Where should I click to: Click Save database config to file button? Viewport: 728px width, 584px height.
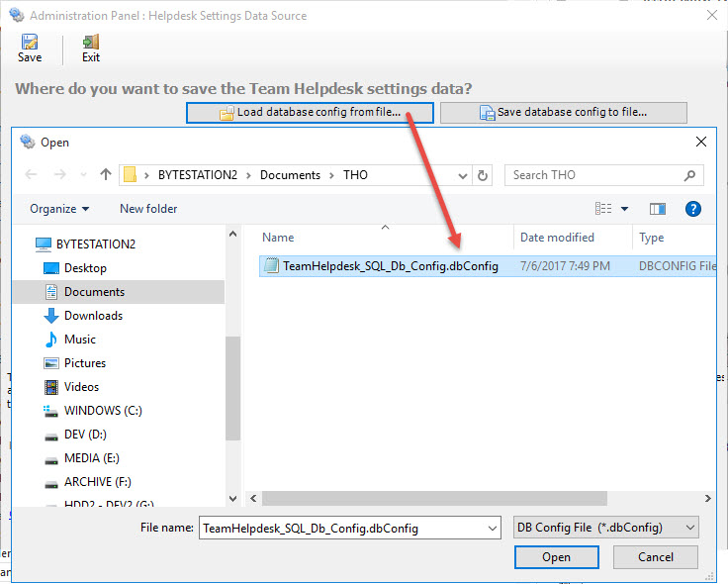click(x=563, y=113)
